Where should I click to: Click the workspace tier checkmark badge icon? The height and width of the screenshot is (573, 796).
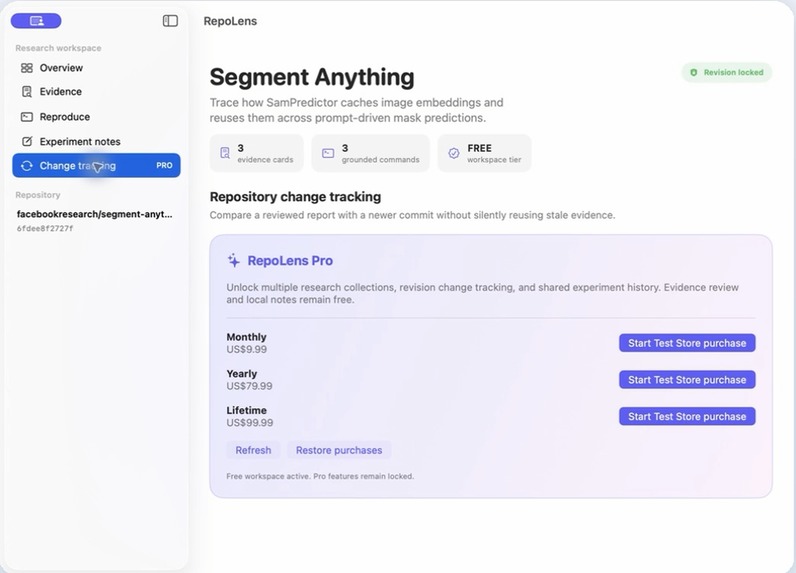click(454, 153)
